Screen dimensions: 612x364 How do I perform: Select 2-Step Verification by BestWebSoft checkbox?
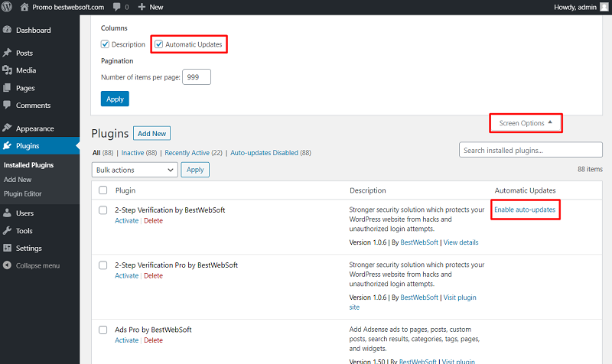click(x=103, y=210)
